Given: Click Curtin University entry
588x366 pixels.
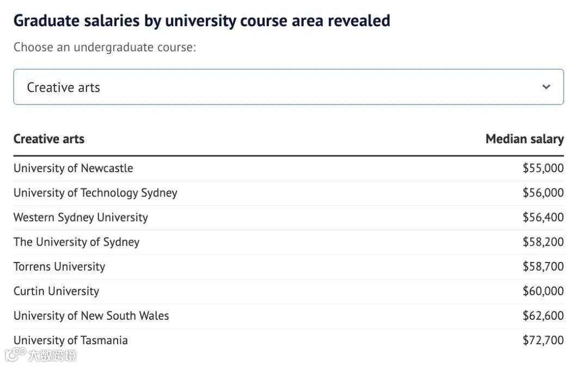Looking at the screenshot, I should click(x=56, y=291).
